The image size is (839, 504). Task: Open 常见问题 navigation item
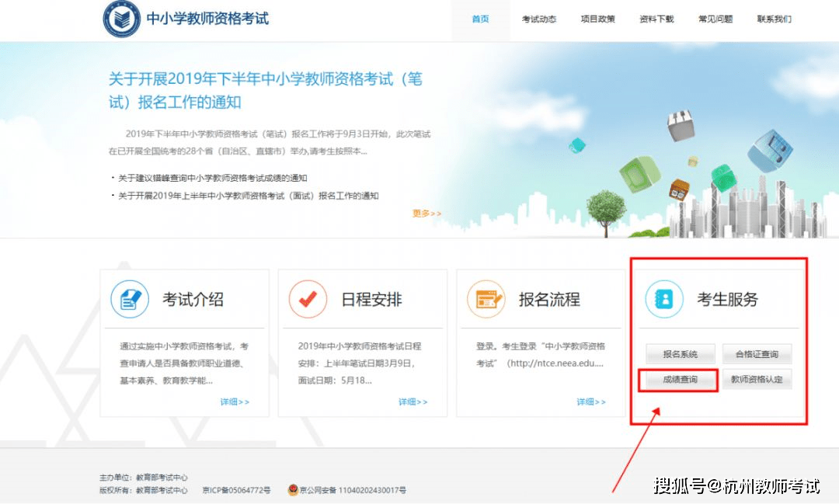(715, 19)
